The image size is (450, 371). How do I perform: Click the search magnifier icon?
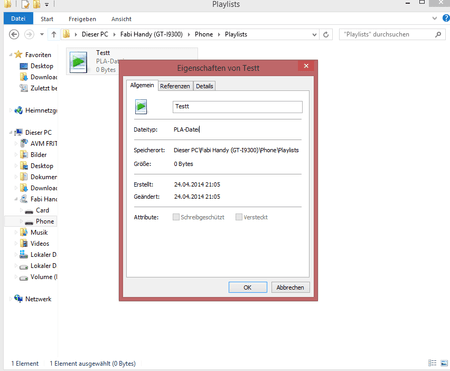coord(438,34)
